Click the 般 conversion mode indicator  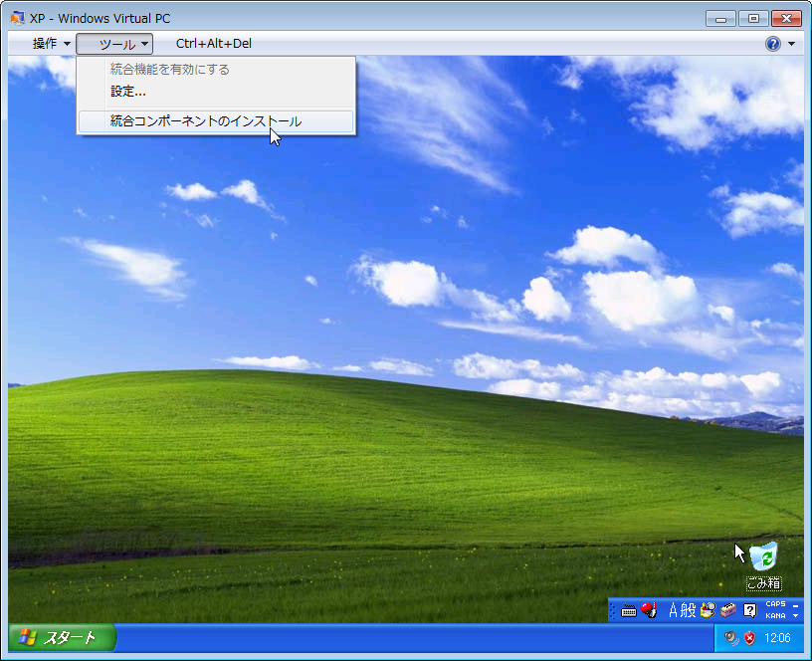(688, 610)
